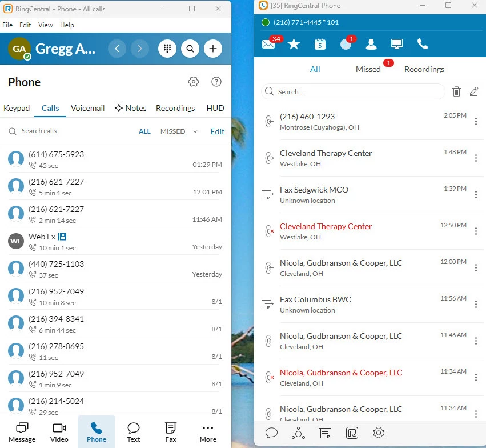Go forward with right chevron button
The image size is (486, 448).
pyautogui.click(x=140, y=49)
